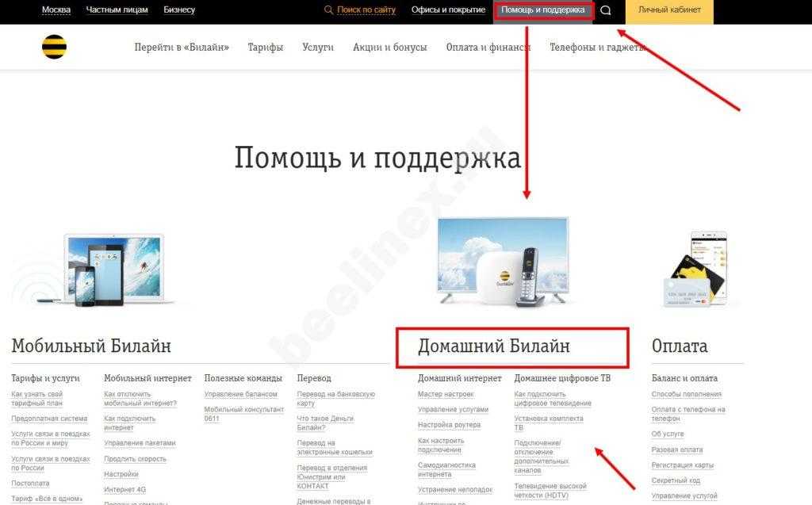Screen dimensions: 812x505
Task: Switch to the Бизнесу tab
Action: [179, 10]
